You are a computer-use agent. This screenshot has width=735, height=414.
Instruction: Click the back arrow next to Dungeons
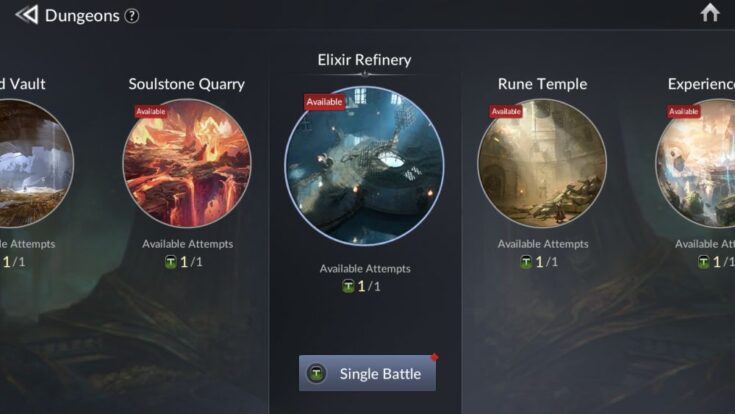pos(27,15)
